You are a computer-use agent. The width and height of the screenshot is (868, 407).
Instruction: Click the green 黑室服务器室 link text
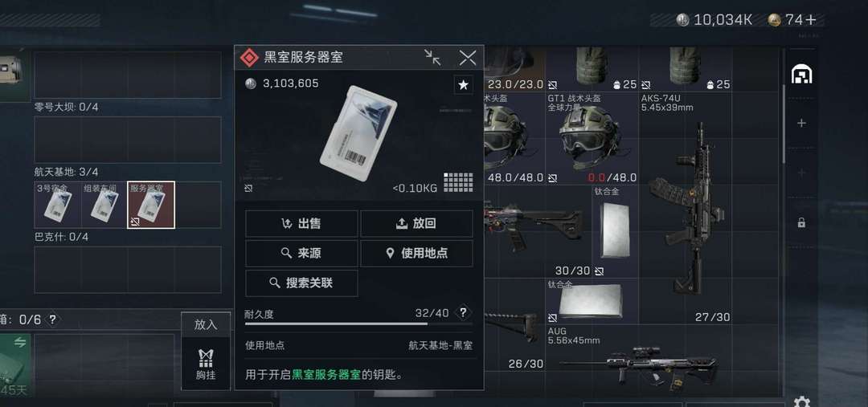pos(326,375)
